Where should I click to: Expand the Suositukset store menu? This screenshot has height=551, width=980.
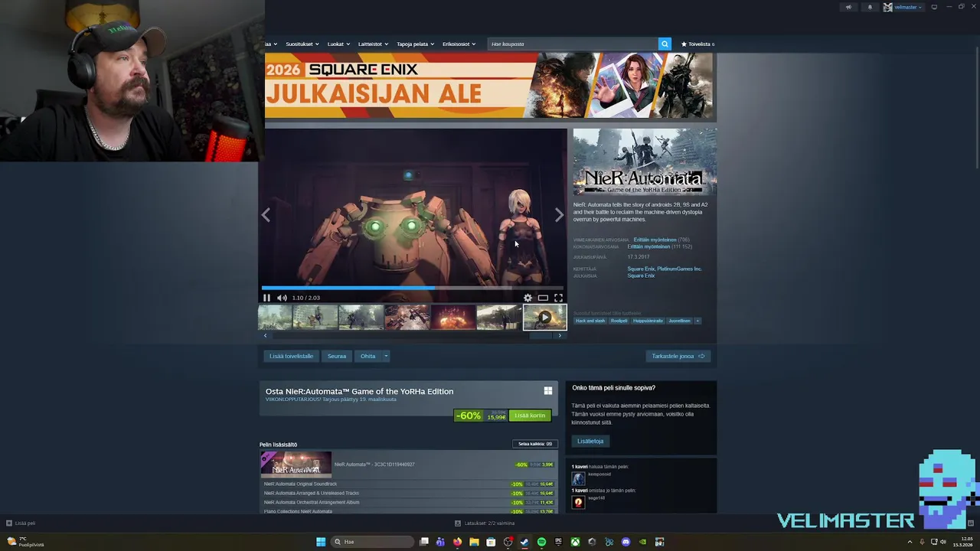(302, 44)
